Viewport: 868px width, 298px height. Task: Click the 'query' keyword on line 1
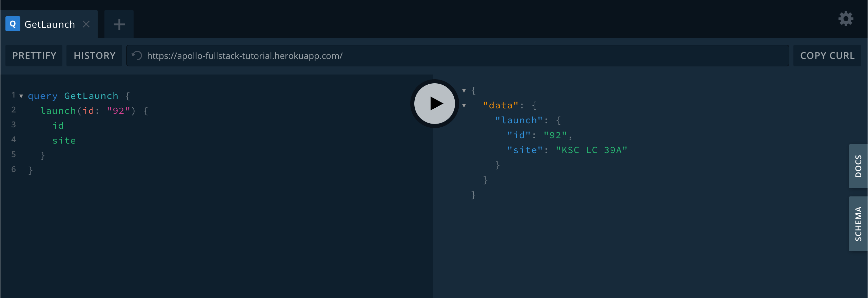pos(43,96)
